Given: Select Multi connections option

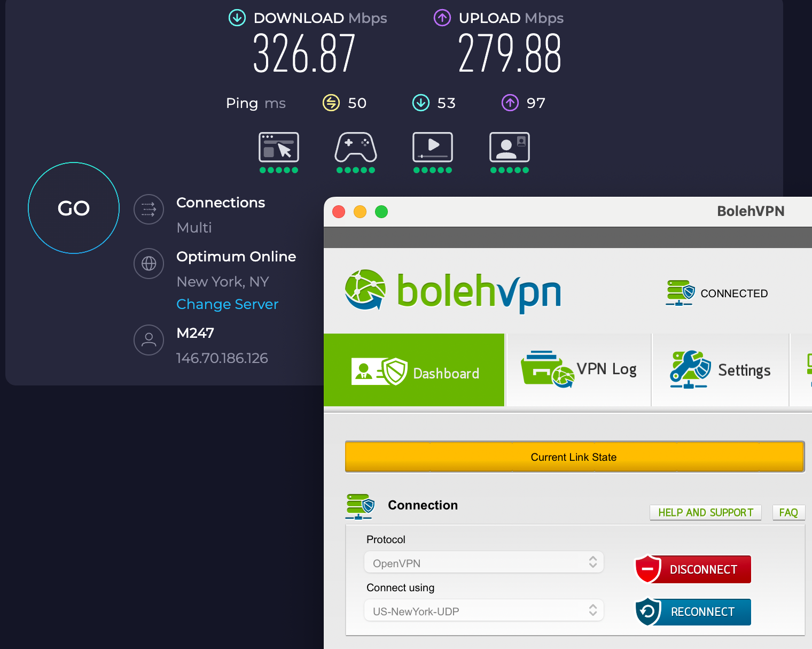Looking at the screenshot, I should point(194,228).
